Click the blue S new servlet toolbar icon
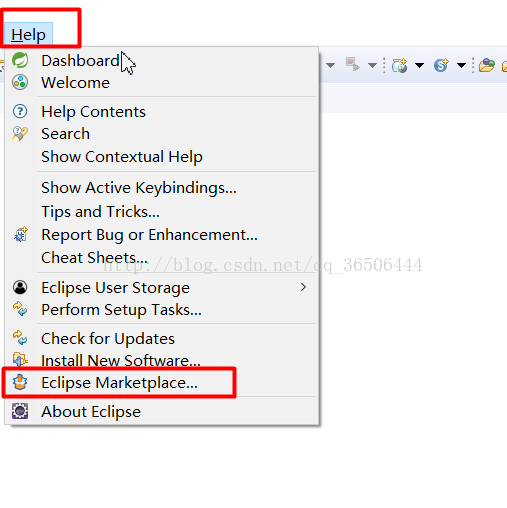507x508 pixels. (441, 65)
